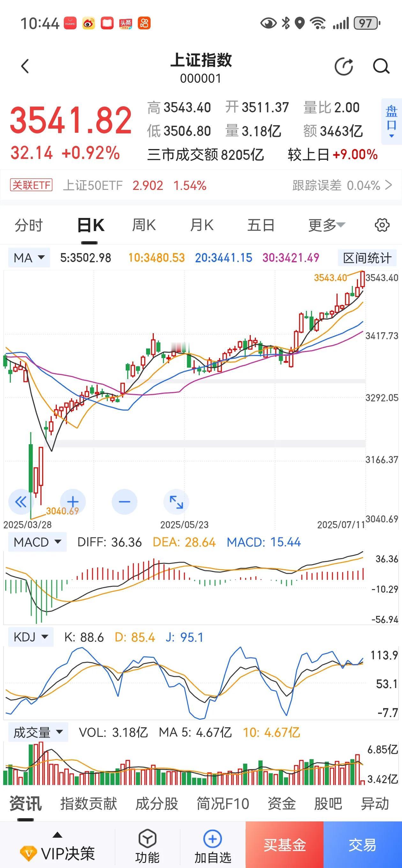
Task: Open the 股吧 tab
Action: [328, 804]
